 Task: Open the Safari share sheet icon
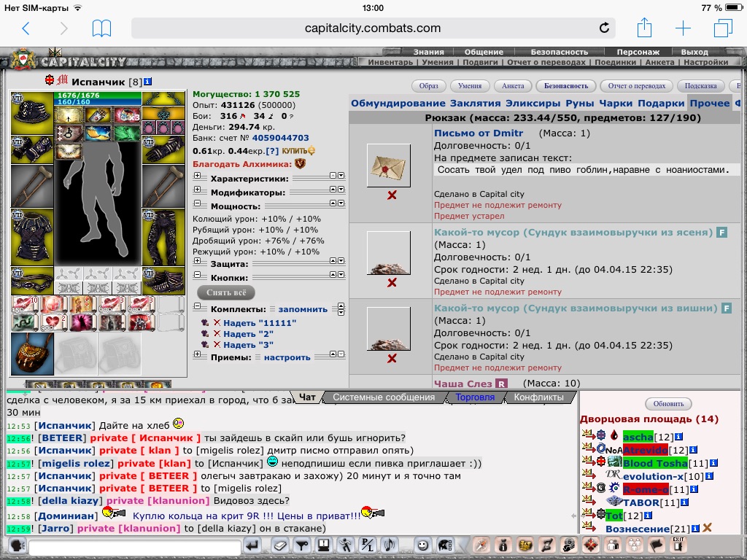[x=644, y=28]
